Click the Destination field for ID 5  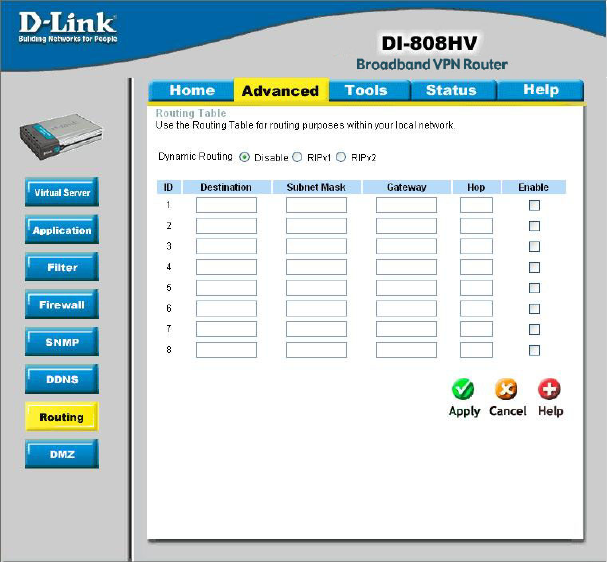pyautogui.click(x=226, y=288)
